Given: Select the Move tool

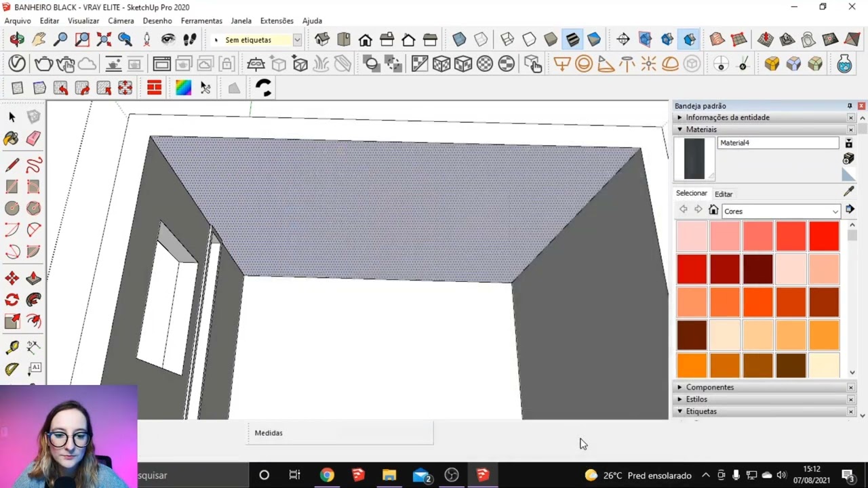Looking at the screenshot, I should [x=12, y=278].
